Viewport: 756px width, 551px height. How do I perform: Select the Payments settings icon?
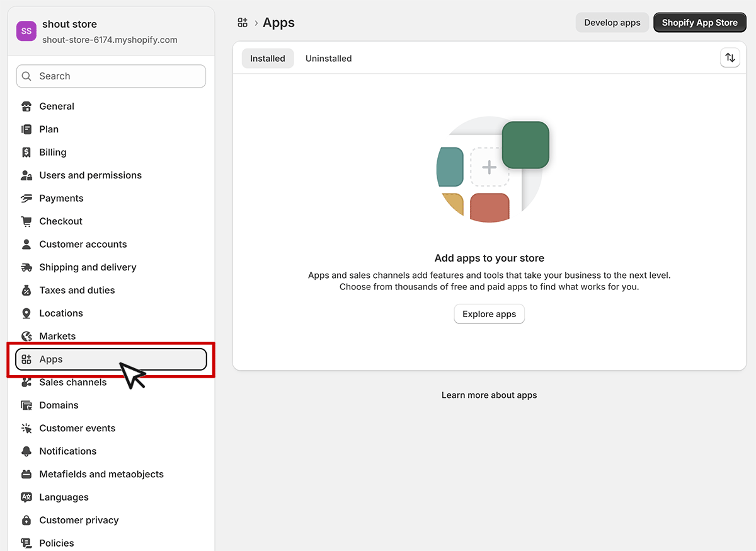click(25, 198)
